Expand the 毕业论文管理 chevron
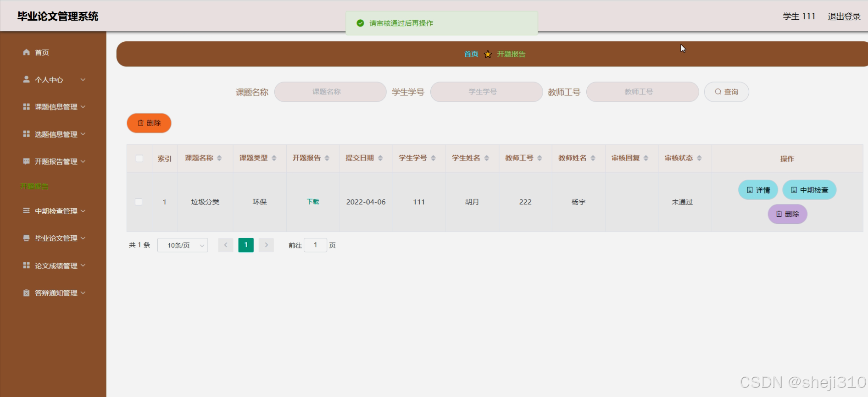This screenshot has width=868, height=397. point(83,238)
